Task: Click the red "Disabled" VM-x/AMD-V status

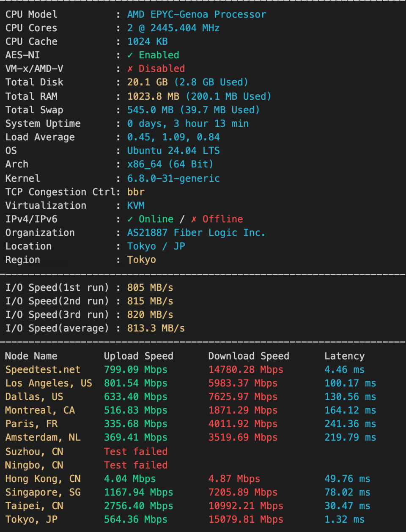Action: click(162, 68)
